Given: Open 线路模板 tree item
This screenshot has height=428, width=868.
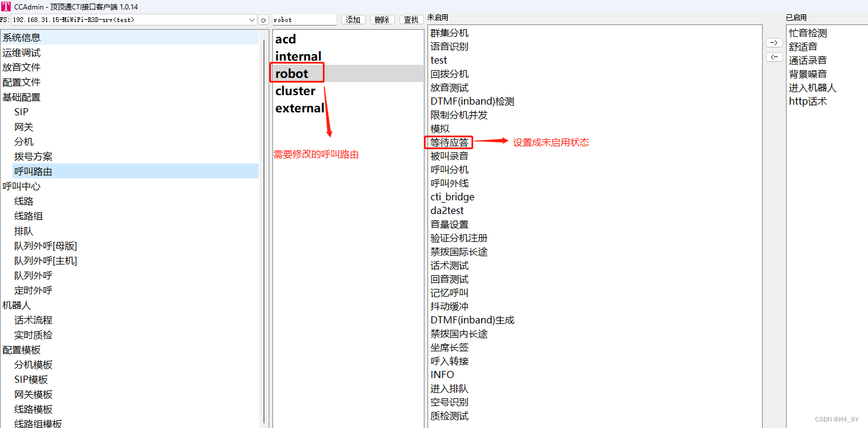Looking at the screenshot, I should click(x=33, y=409).
